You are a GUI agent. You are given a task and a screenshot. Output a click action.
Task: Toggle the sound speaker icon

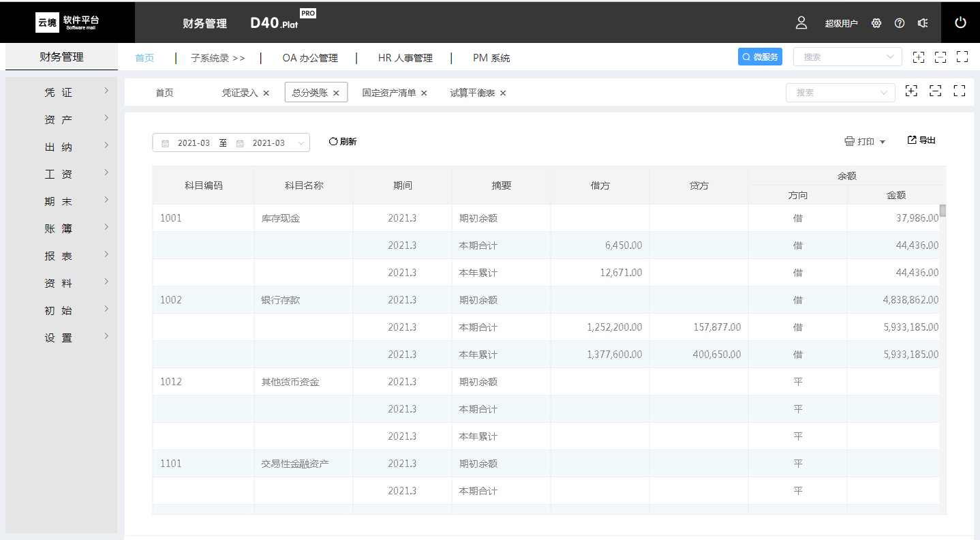(x=923, y=23)
